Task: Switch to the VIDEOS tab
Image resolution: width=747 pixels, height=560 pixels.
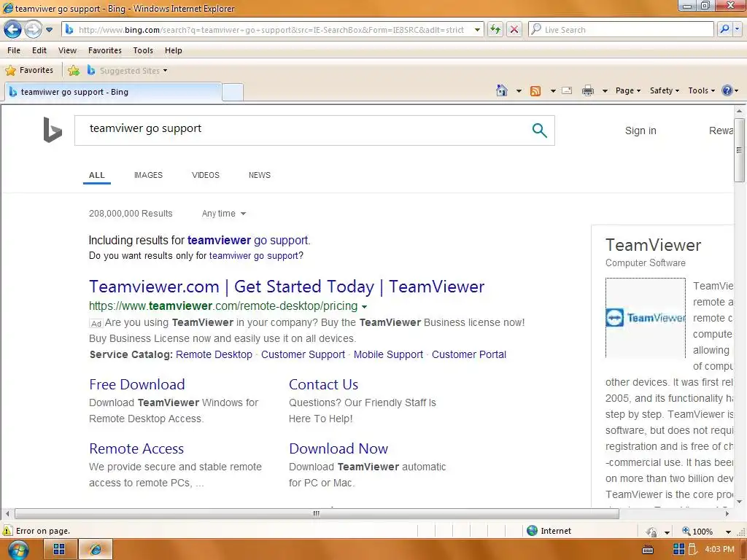Action: coord(205,175)
